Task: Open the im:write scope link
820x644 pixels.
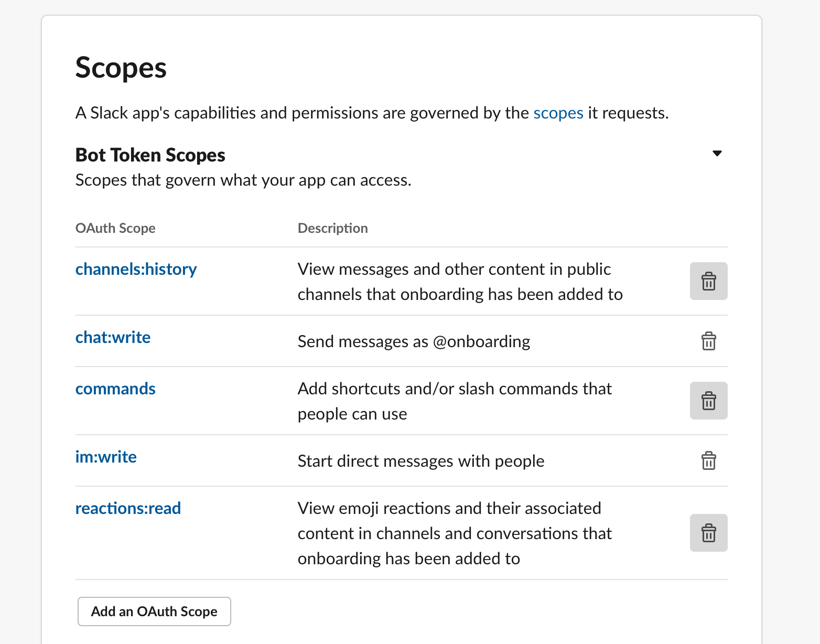Action: pyautogui.click(x=106, y=457)
